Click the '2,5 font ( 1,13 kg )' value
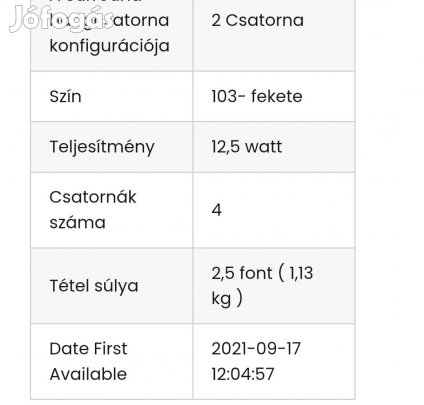 click(262, 286)
